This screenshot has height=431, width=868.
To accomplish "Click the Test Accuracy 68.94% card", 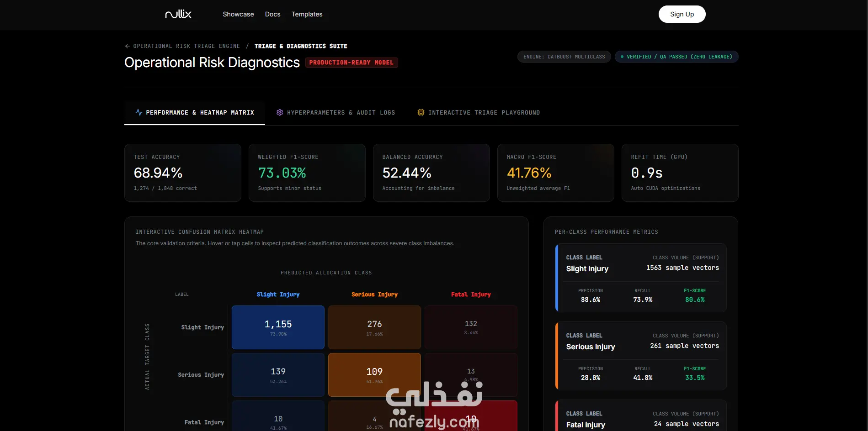I will pos(183,173).
